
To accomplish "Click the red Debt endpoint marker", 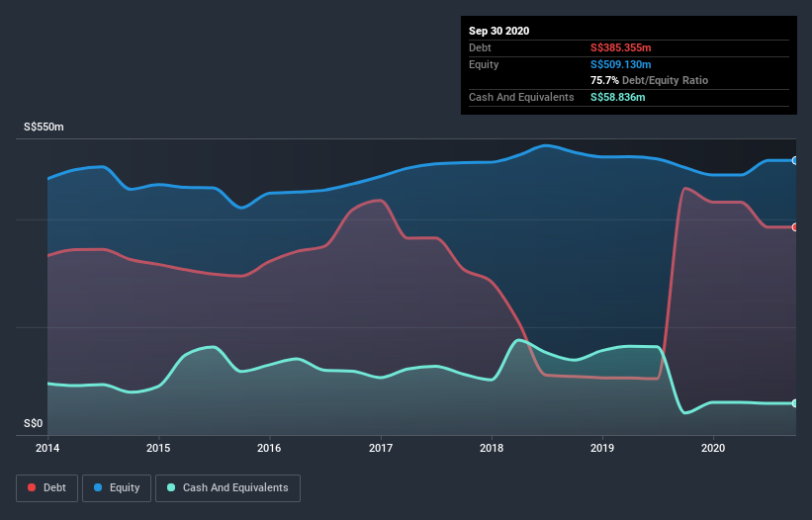I will [795, 227].
